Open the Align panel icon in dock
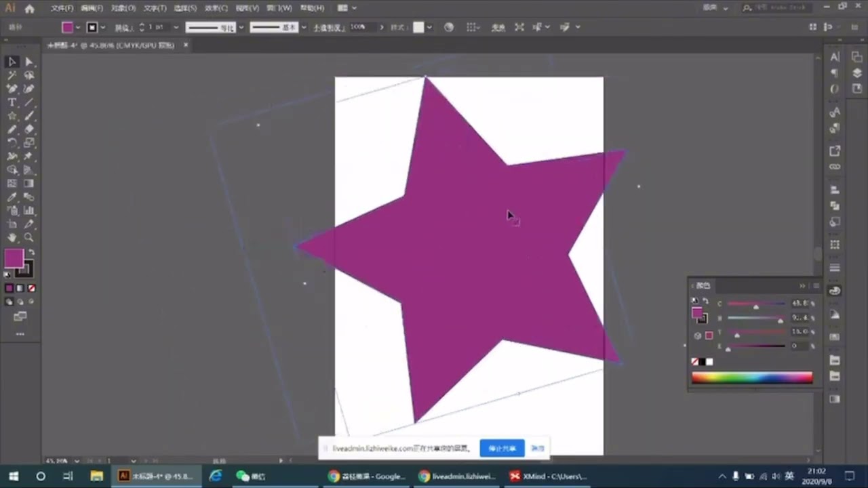The image size is (868, 488). point(835,190)
